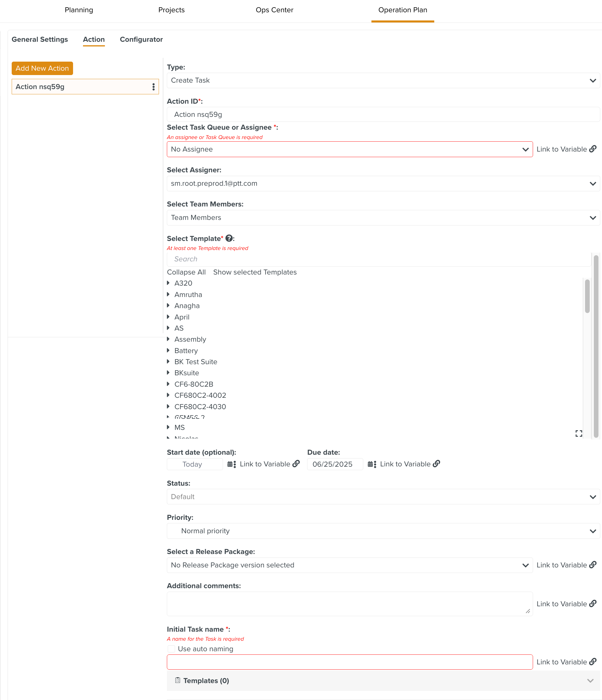Click the link icon beside Release Package
The image size is (602, 700).
coord(593,565)
